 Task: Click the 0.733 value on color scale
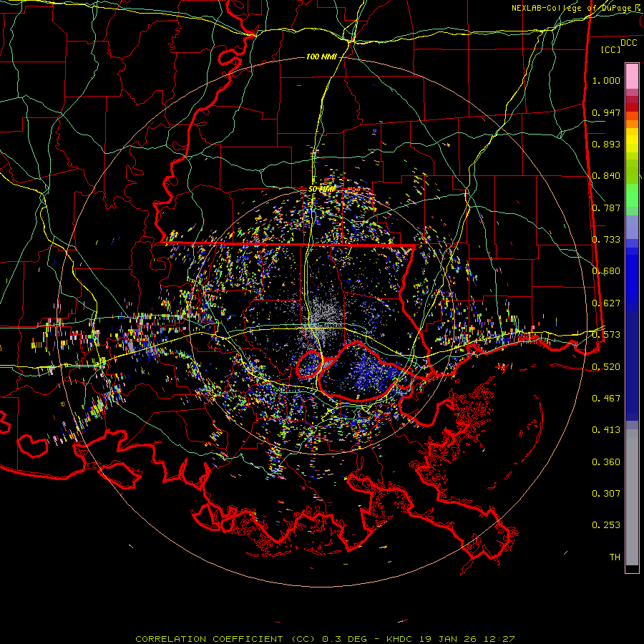[606, 240]
